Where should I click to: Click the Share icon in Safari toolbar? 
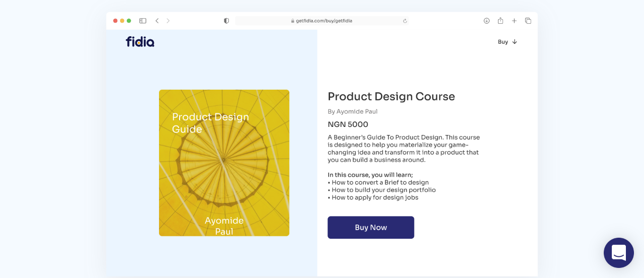[x=501, y=21]
